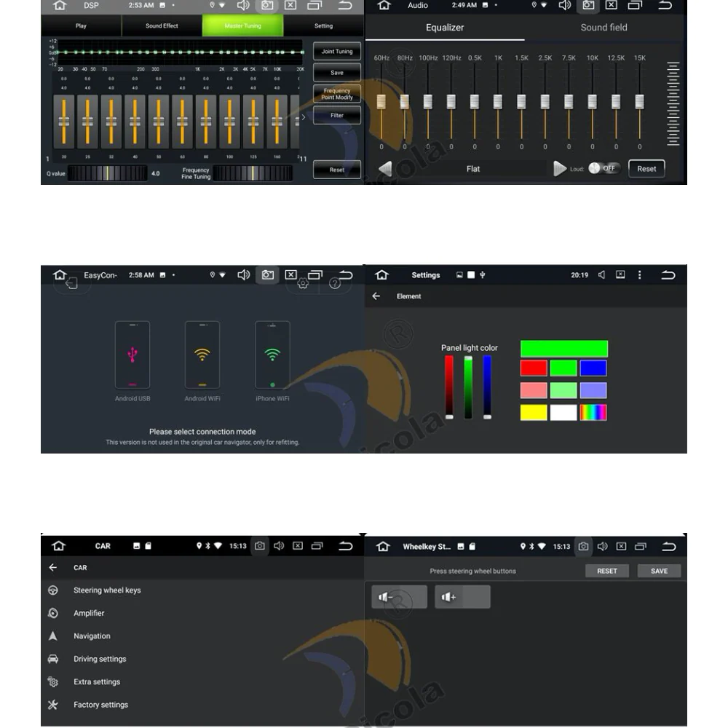The image size is (728, 728).
Task: Open home from the EasyCon- screen
Action: click(x=60, y=275)
